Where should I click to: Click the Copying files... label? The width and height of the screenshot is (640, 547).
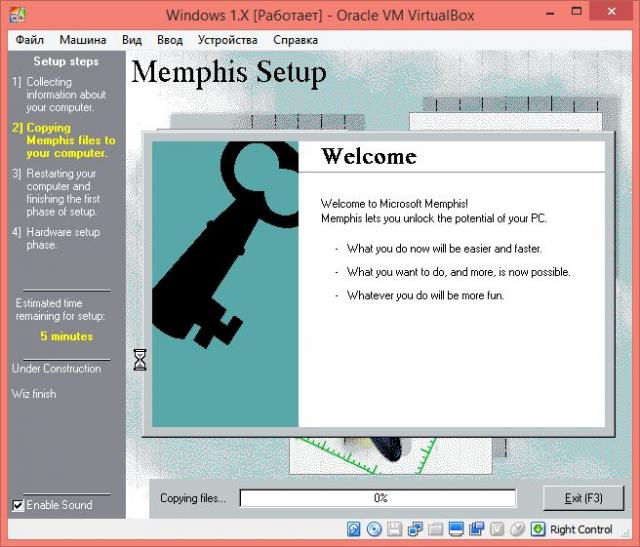pos(193,498)
